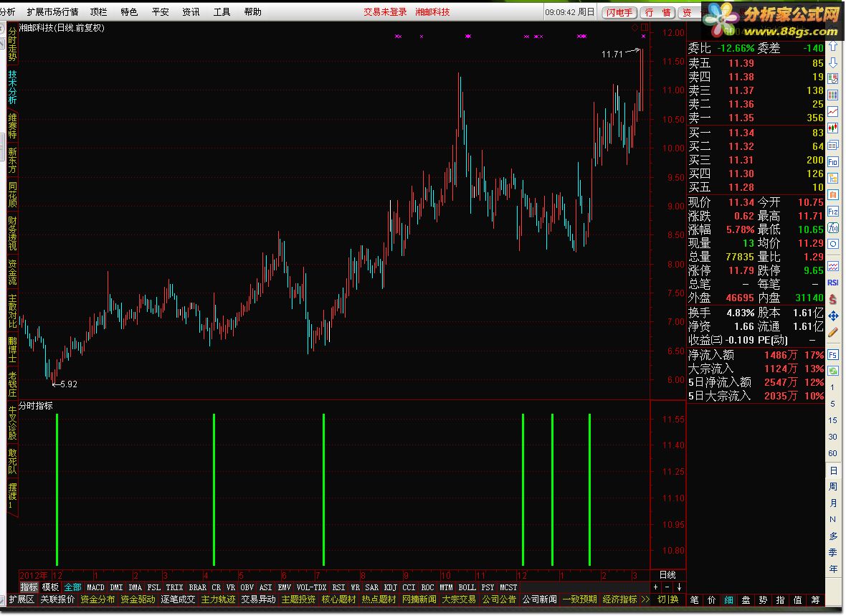846x616 pixels.
Task: Expand more tabs with >> arrow
Action: pos(645,600)
